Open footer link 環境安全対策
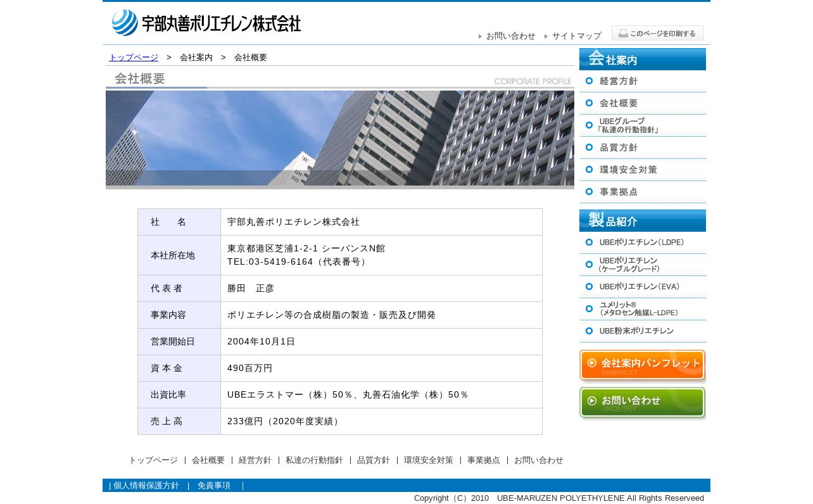Viewport: 813px width, 504px height. (429, 460)
